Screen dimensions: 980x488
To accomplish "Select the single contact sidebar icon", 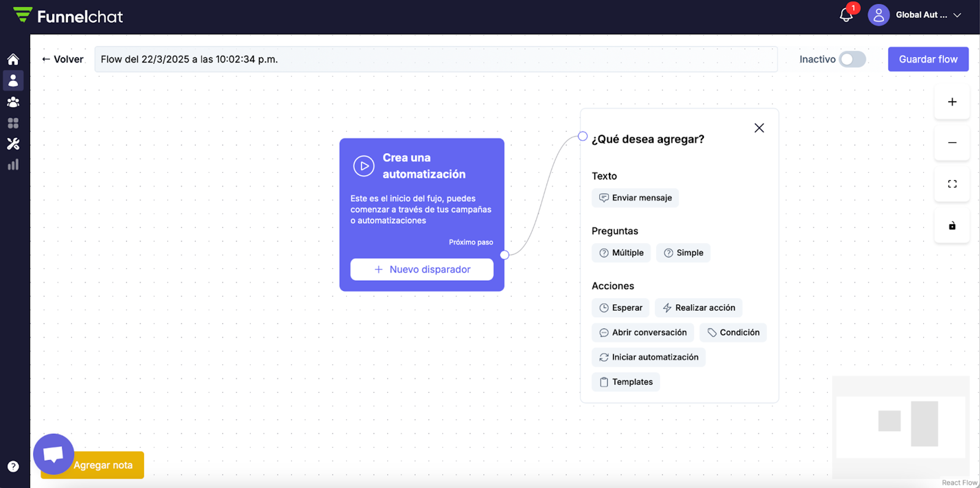I will pos(13,80).
